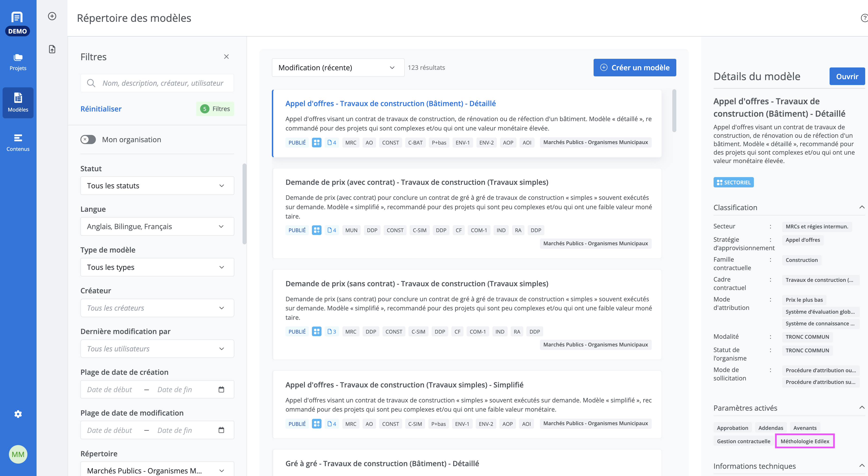Click the Ouvrir button
The height and width of the screenshot is (476, 868).
pos(847,76)
